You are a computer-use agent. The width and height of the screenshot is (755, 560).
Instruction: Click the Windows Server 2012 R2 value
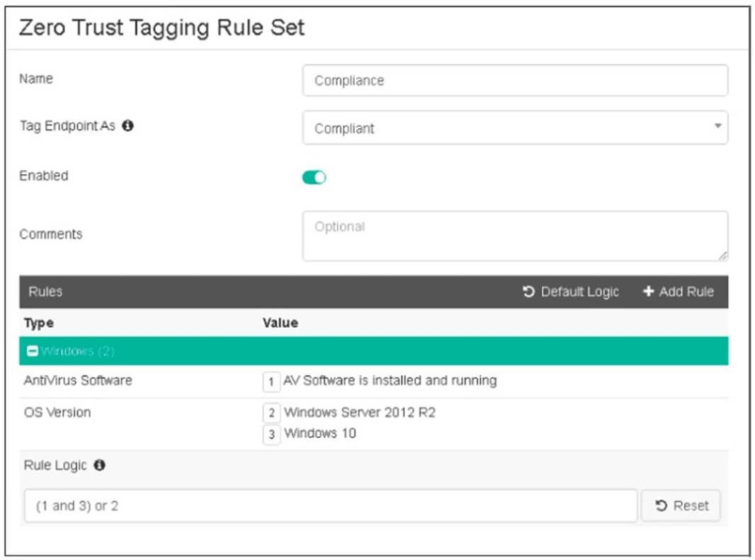coord(359,412)
